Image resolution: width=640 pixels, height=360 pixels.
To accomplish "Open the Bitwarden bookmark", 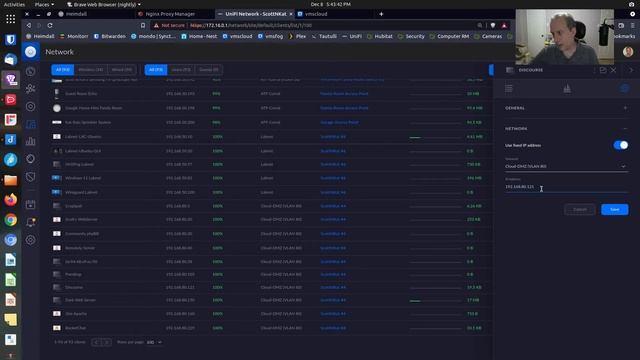I will [x=110, y=36].
